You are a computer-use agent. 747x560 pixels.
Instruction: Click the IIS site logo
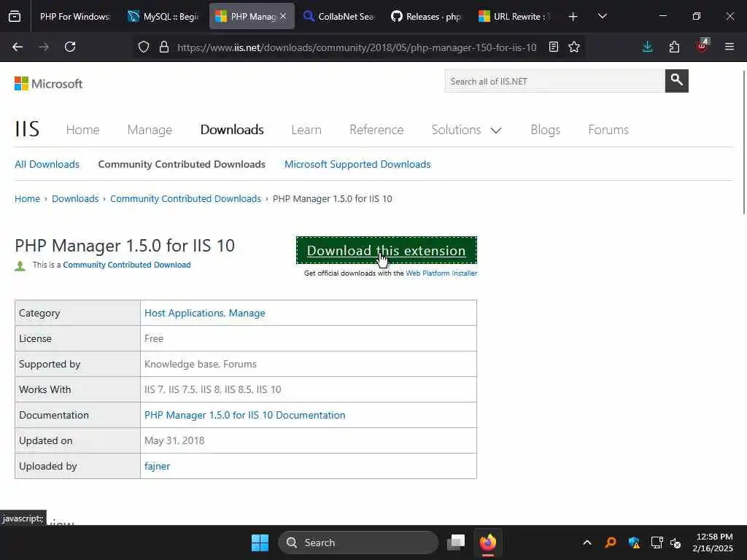pos(27,129)
